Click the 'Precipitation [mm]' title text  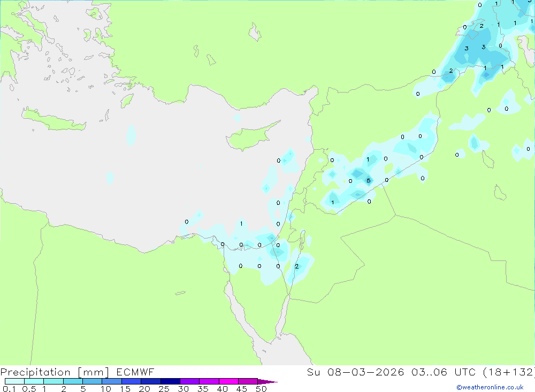pos(55,372)
